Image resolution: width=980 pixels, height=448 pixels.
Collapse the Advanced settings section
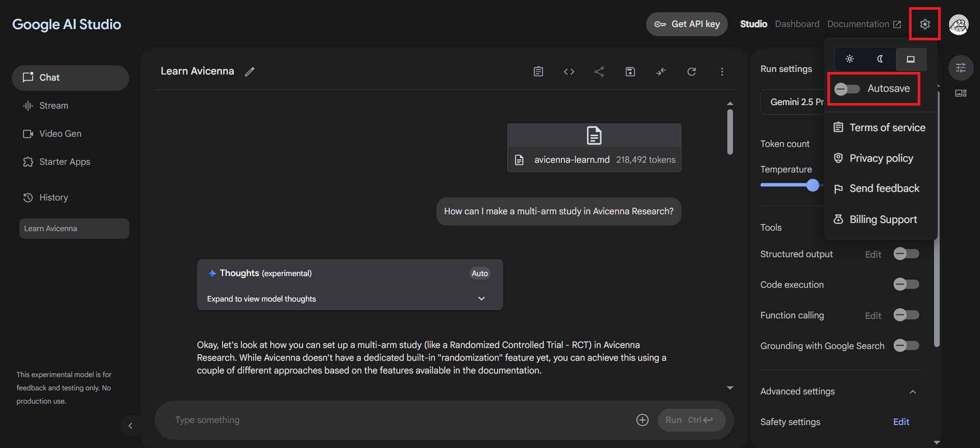click(x=913, y=392)
